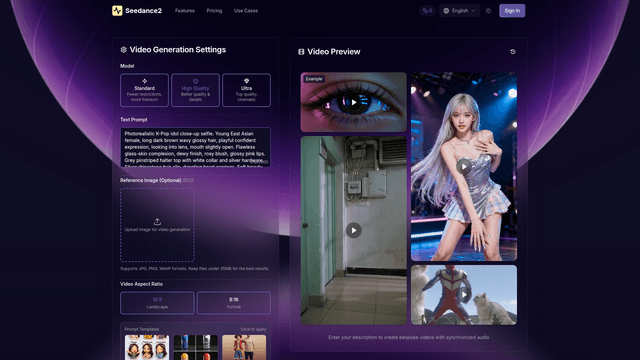This screenshot has width=640, height=360.
Task: Click the Video Generation Settings gear icon
Action: 124,50
